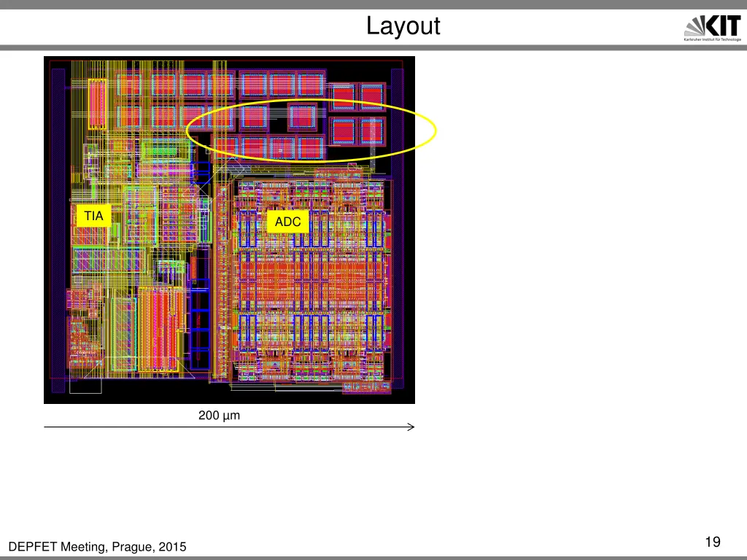This screenshot has width=747, height=560.
Task: Click the "200 µm" scale label
Action: click(219, 416)
